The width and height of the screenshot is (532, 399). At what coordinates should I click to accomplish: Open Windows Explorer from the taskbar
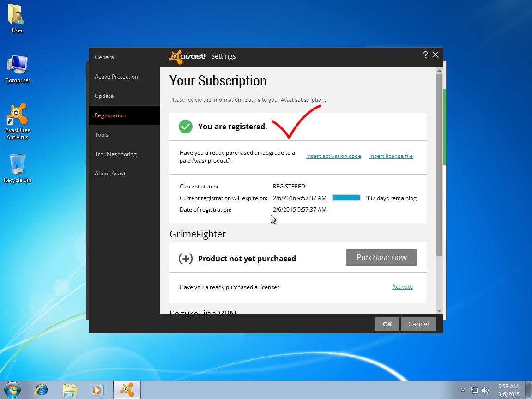point(70,390)
